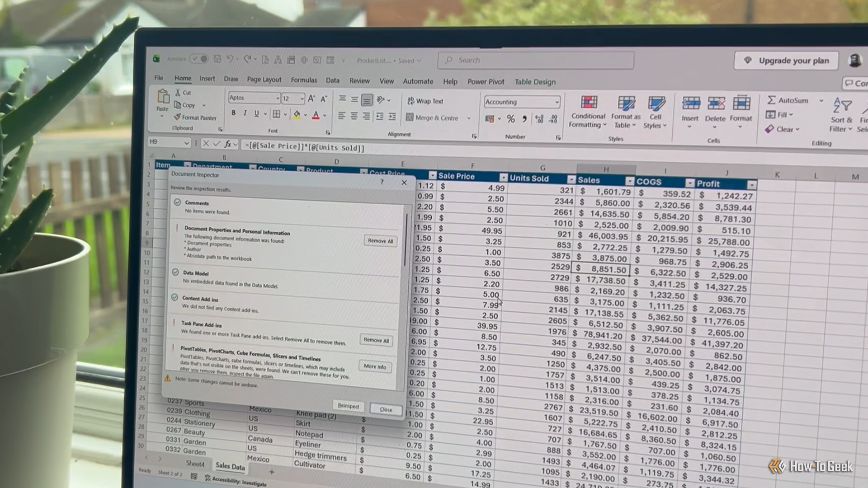This screenshot has height=488, width=868.
Task: Click the Format Painter brush
Action: tap(178, 117)
